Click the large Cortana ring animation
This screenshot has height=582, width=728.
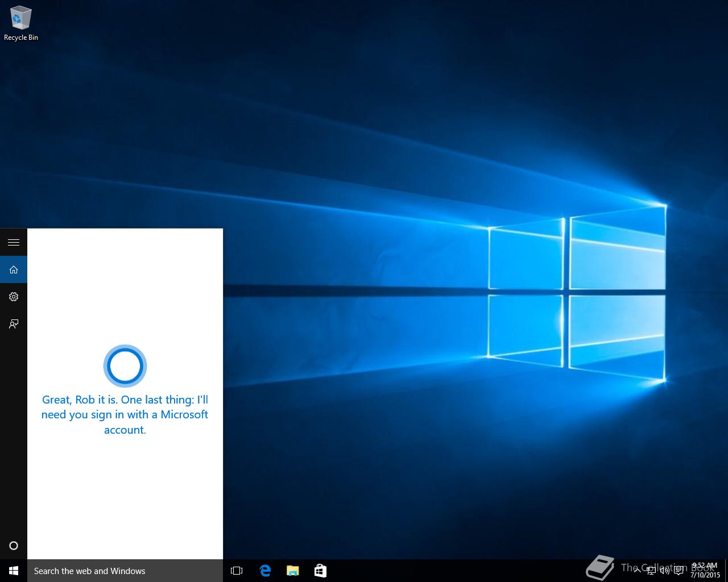coord(125,366)
